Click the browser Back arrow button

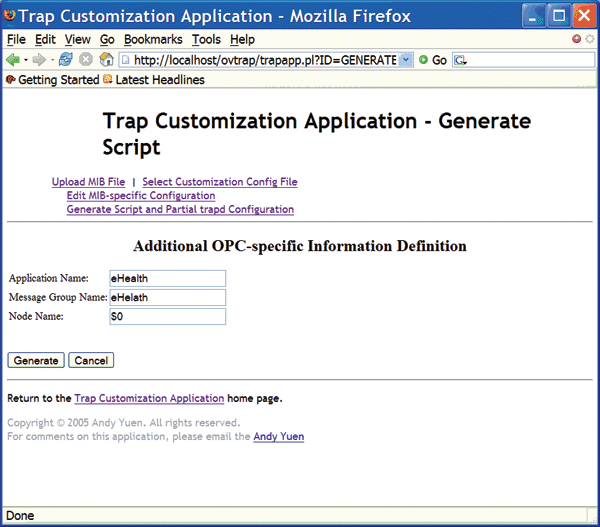pyautogui.click(x=13, y=60)
